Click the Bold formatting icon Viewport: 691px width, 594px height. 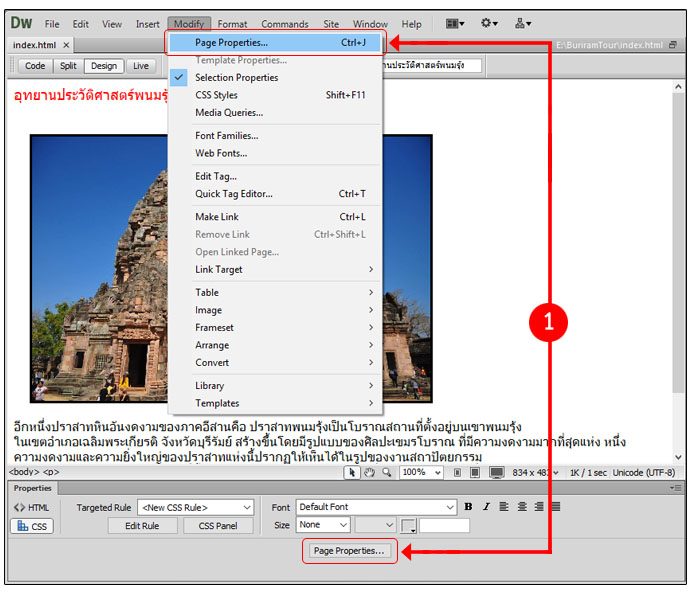(468, 507)
